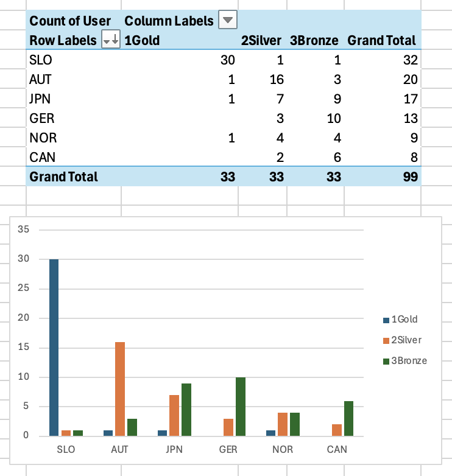Click the green 3Bronze legend swatch
Image resolution: width=452 pixels, height=476 pixels.
pyautogui.click(x=386, y=361)
